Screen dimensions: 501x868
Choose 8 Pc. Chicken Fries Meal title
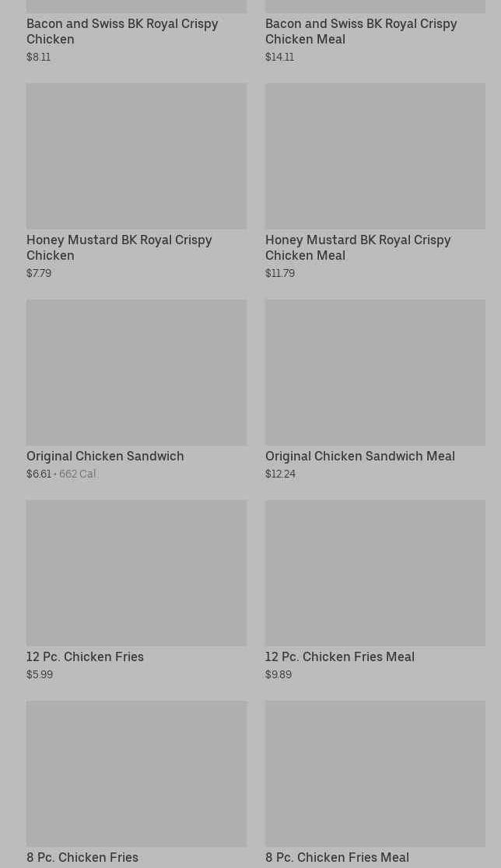(x=337, y=857)
